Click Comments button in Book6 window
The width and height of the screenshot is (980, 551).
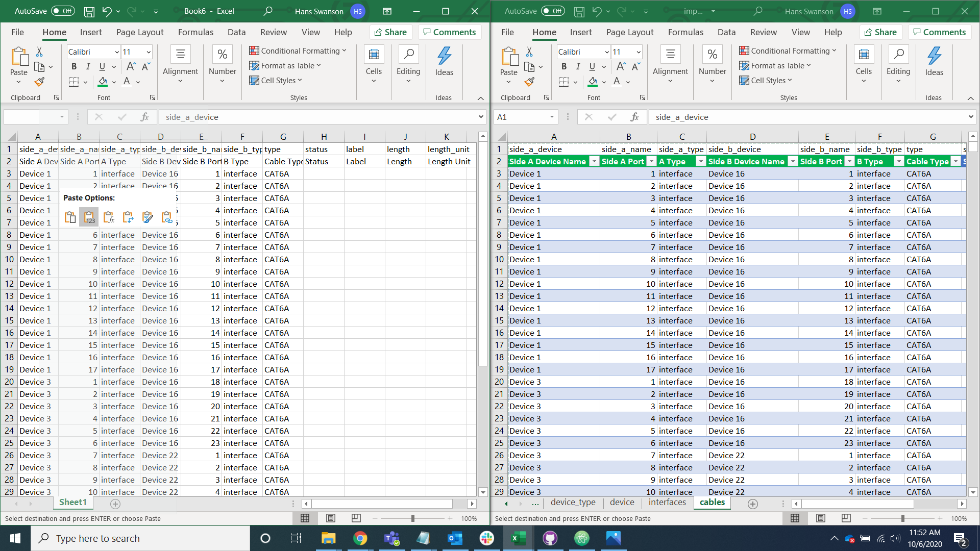coord(449,32)
